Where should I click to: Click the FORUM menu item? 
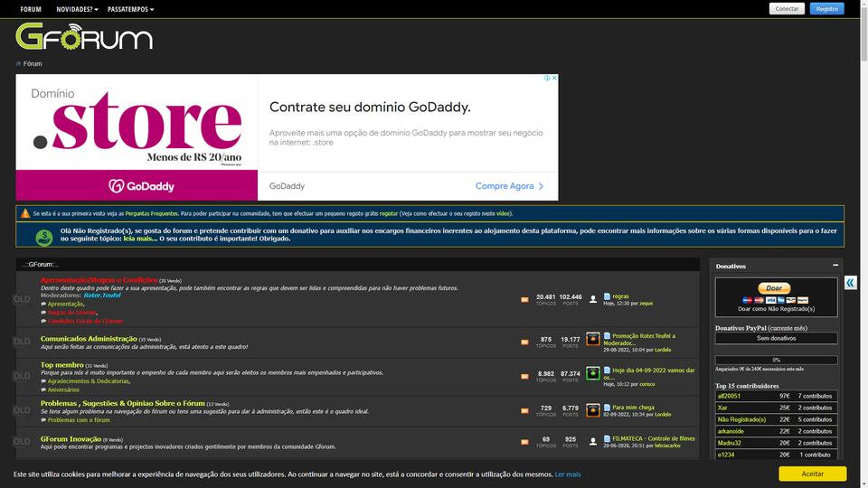pyautogui.click(x=31, y=9)
